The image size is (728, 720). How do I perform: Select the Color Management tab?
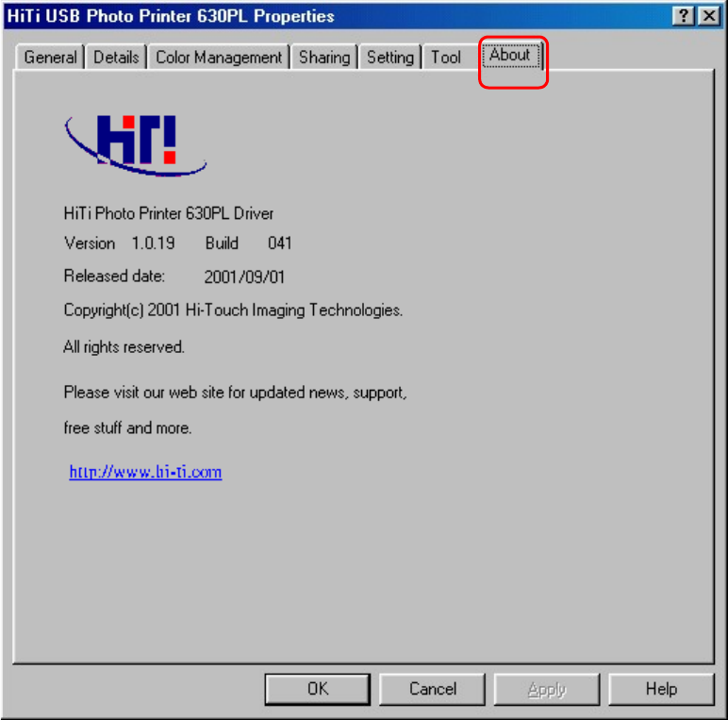click(219, 58)
